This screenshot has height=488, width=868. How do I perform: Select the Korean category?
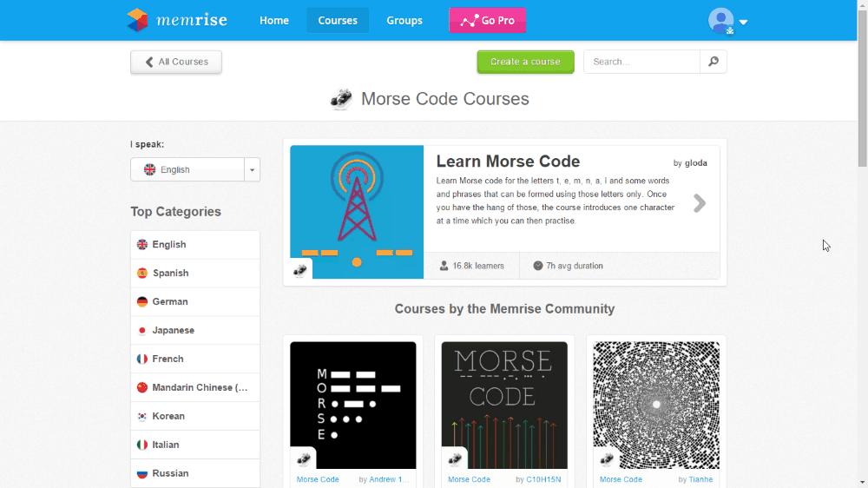[x=194, y=416]
